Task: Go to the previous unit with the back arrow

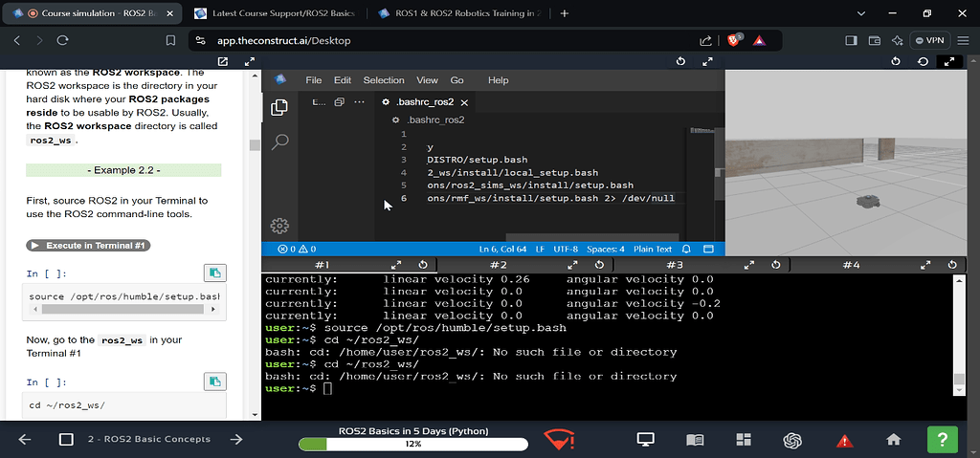Action: coord(24,439)
